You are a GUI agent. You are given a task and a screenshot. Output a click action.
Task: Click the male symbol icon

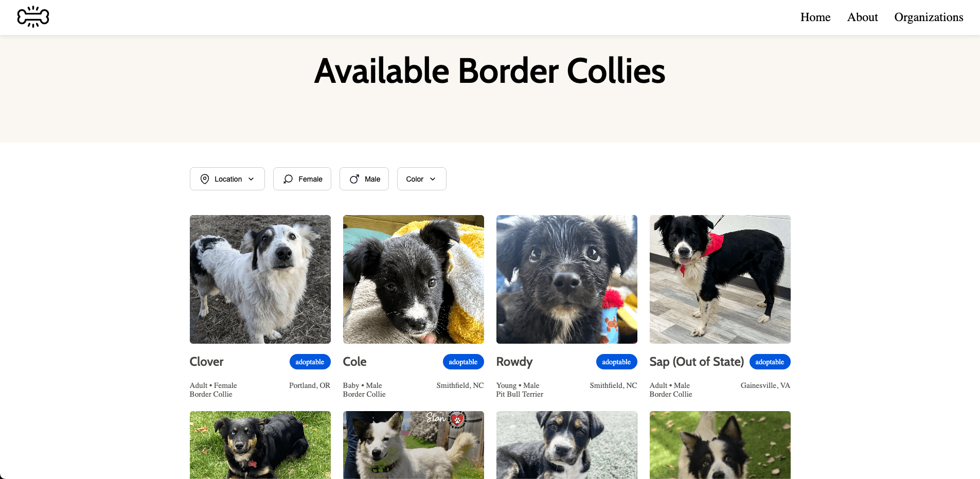[354, 179]
